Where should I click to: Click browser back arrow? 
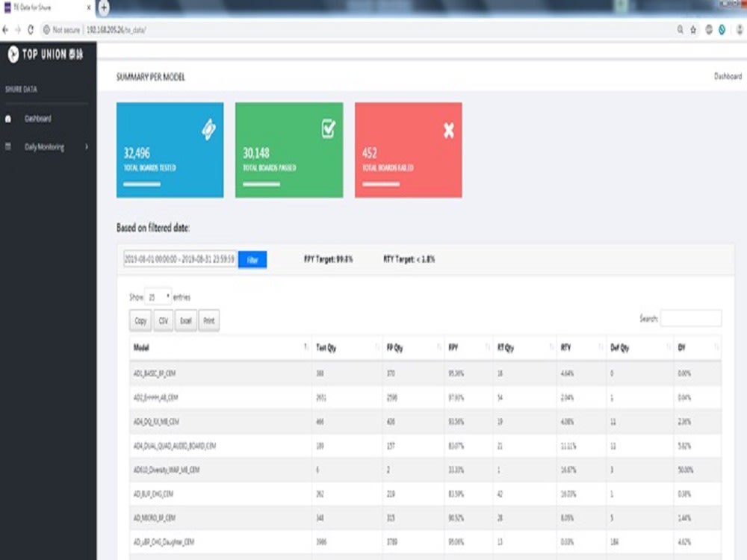(x=5, y=30)
